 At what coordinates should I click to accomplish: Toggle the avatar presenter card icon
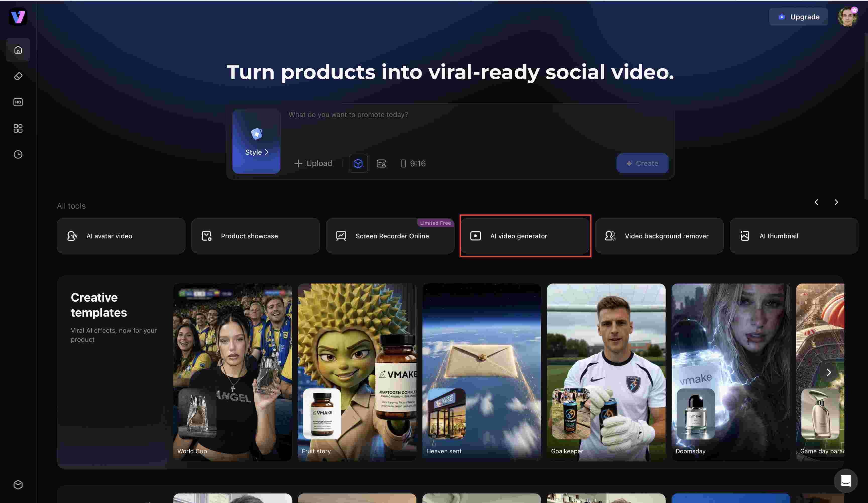(x=381, y=163)
